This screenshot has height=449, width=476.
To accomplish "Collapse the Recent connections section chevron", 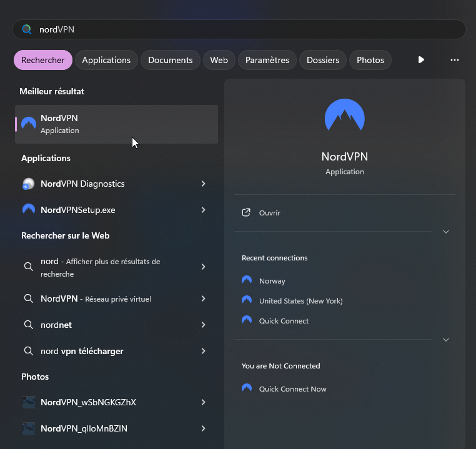I will pos(446,340).
